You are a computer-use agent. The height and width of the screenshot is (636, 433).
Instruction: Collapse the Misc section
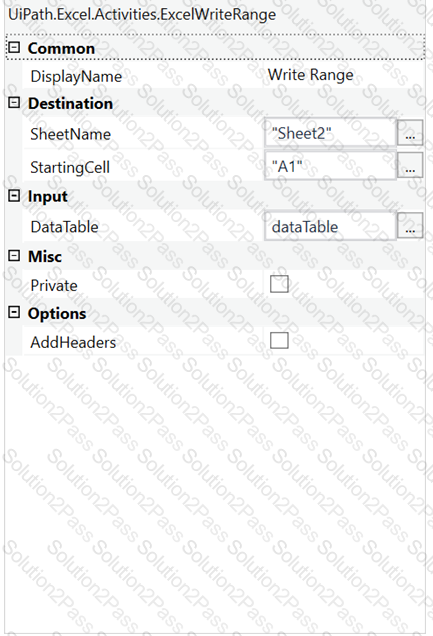coord(14,256)
